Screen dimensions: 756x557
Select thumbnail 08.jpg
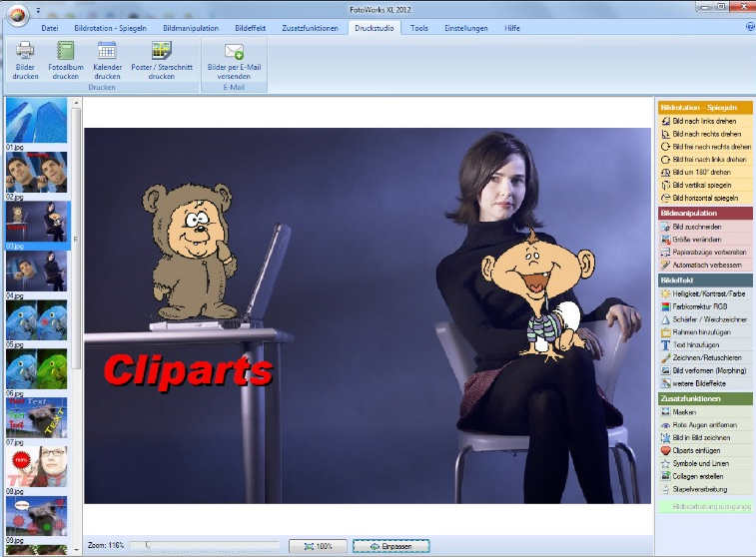click(37, 467)
